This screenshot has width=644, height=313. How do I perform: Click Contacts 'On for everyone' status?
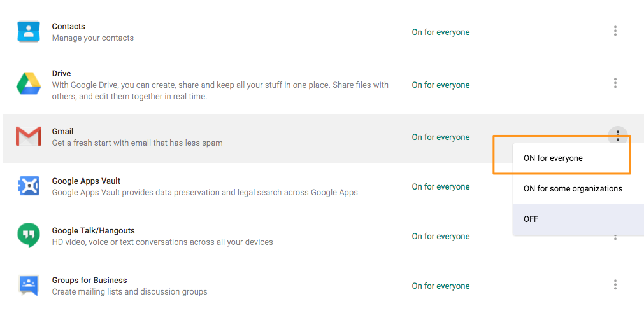point(441,32)
